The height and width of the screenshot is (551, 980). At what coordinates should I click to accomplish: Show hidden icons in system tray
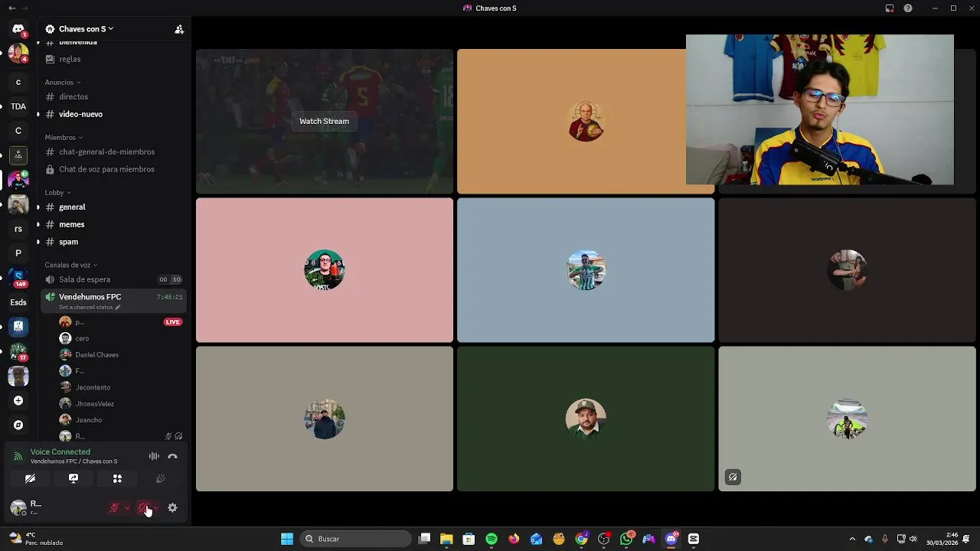click(852, 539)
